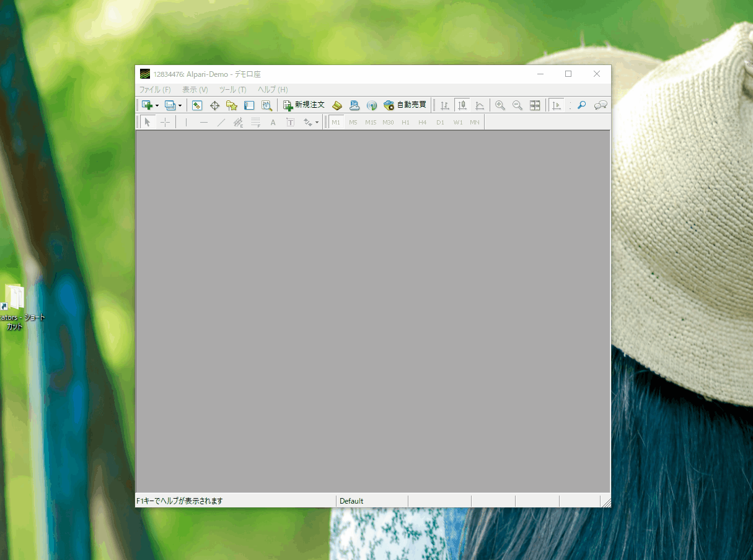
Task: Switch to bar chart display
Action: coord(445,105)
